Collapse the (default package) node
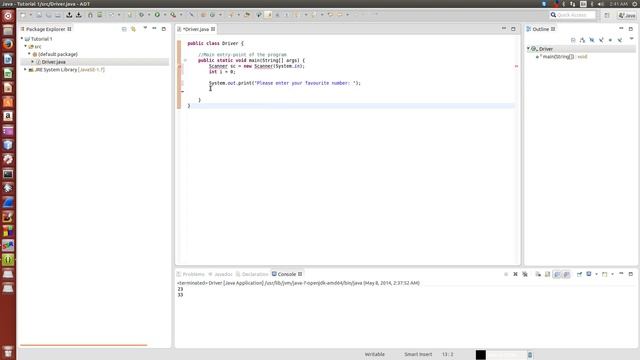 29,54
